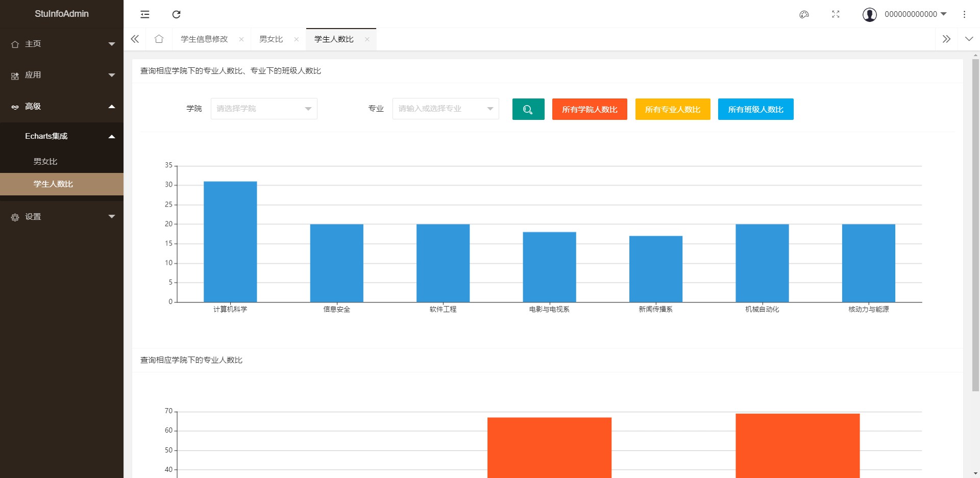Click the green search button
Viewport: 980px width, 478px height.
point(528,109)
